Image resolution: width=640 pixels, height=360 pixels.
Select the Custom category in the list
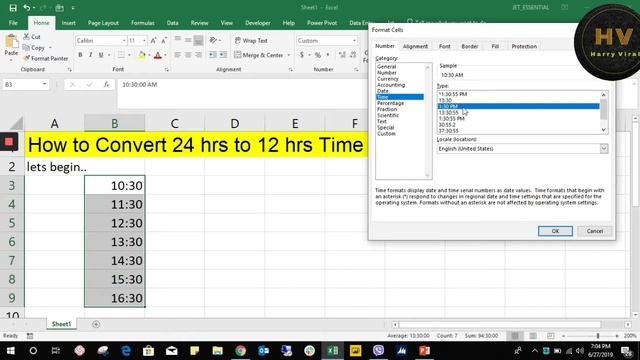pos(386,134)
